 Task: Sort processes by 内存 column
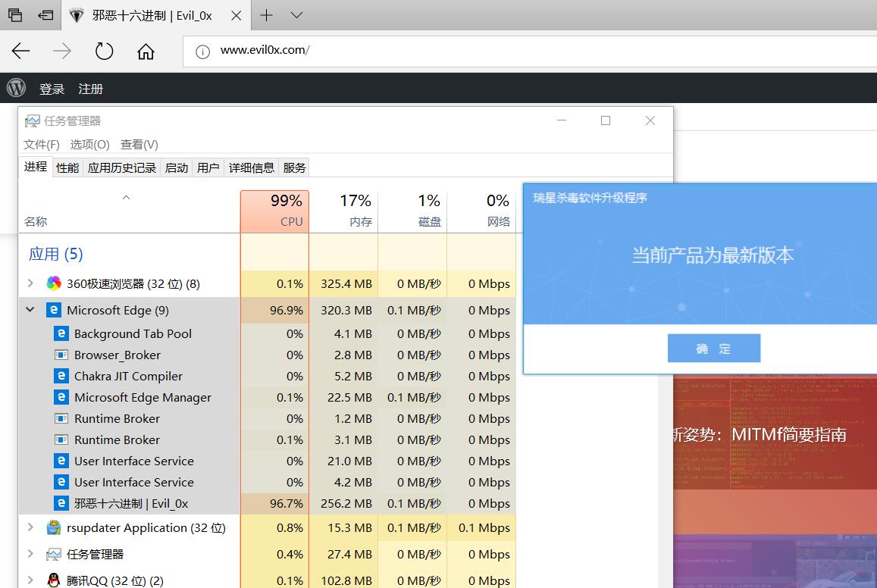[343, 211]
